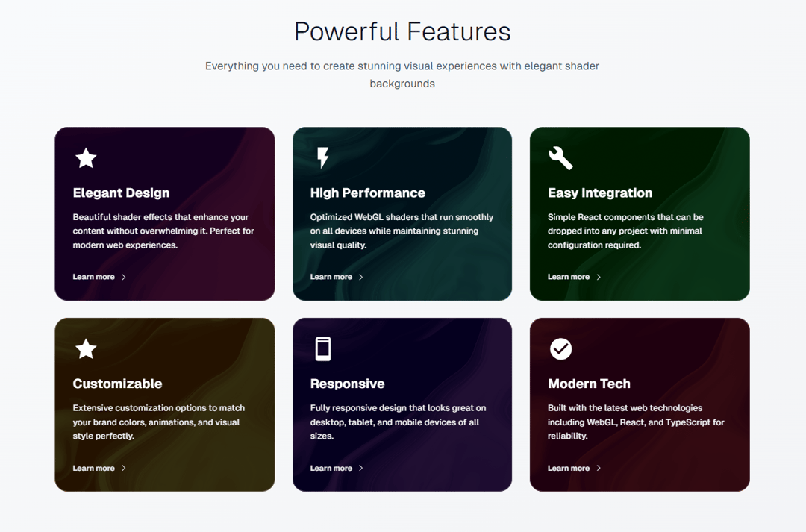
Task: Click the Customizable card heading
Action: point(117,384)
